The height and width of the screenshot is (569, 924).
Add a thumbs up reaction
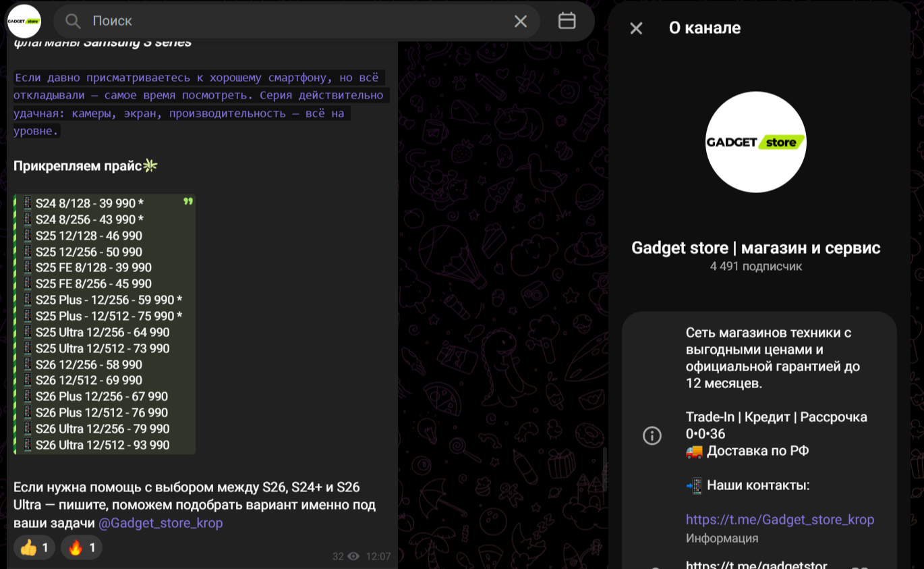pos(35,547)
